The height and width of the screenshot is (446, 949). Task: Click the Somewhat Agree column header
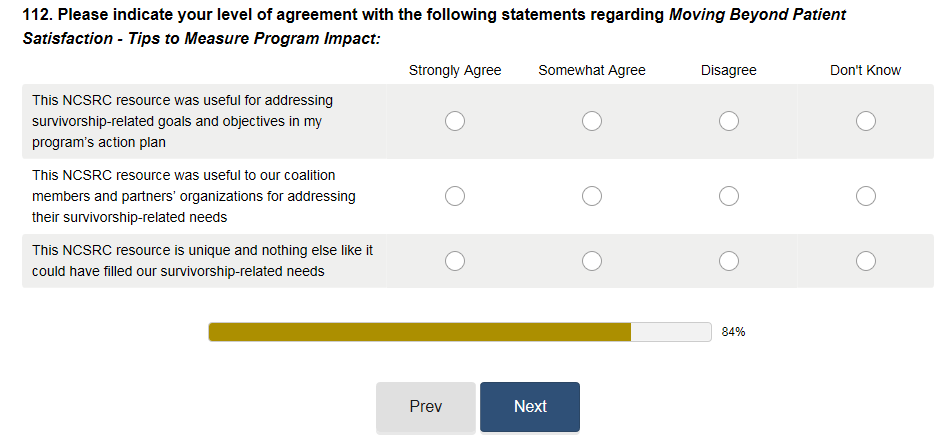tap(592, 70)
